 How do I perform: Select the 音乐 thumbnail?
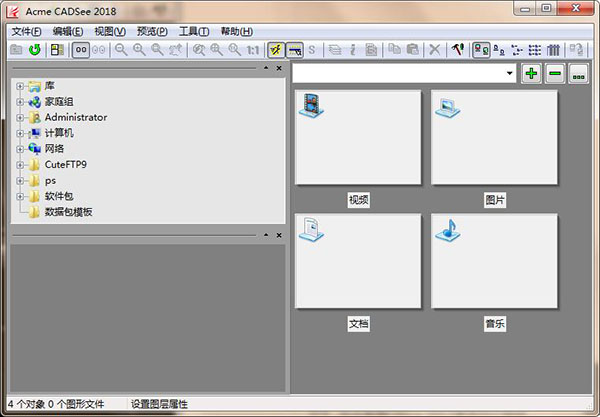(494, 261)
